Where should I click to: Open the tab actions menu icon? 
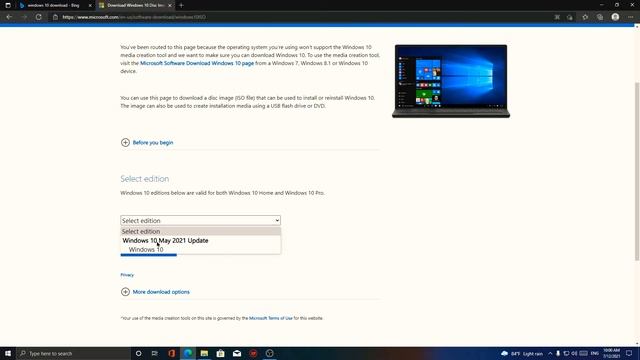coord(8,5)
